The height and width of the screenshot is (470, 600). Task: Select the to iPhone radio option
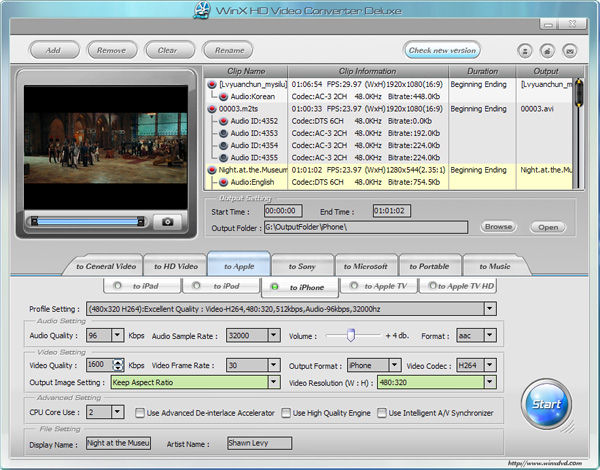pyautogui.click(x=274, y=287)
